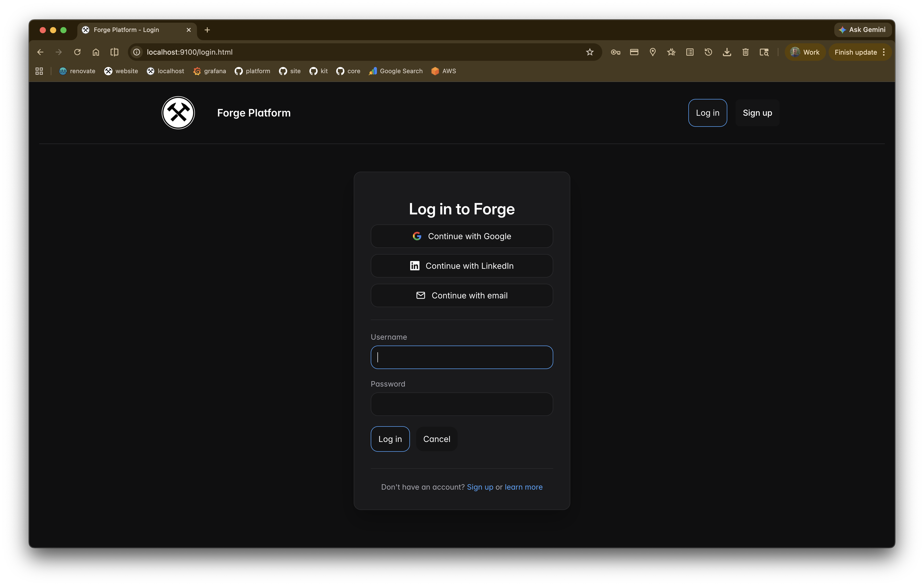Click Continue with LinkedIn button
The image size is (924, 586).
tap(462, 266)
